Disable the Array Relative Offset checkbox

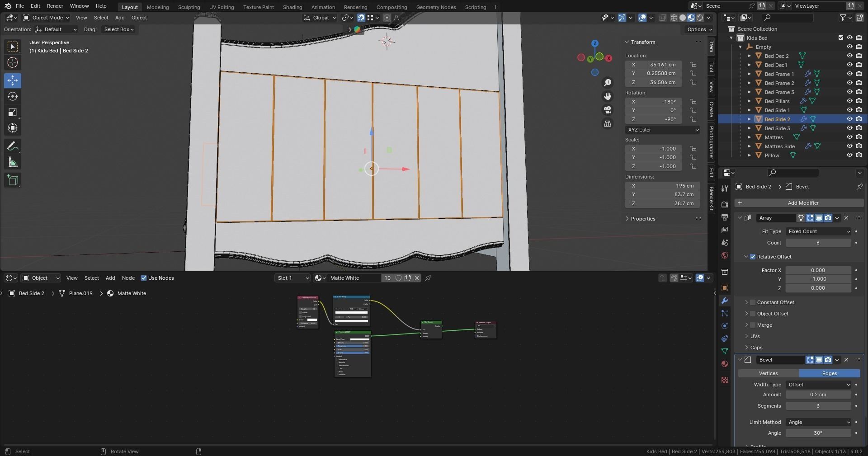coord(753,257)
